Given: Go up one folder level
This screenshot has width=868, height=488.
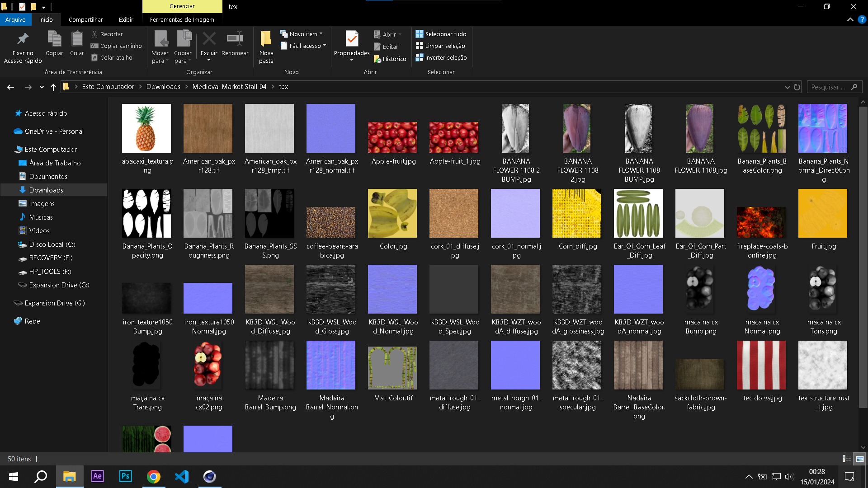Looking at the screenshot, I should [53, 87].
